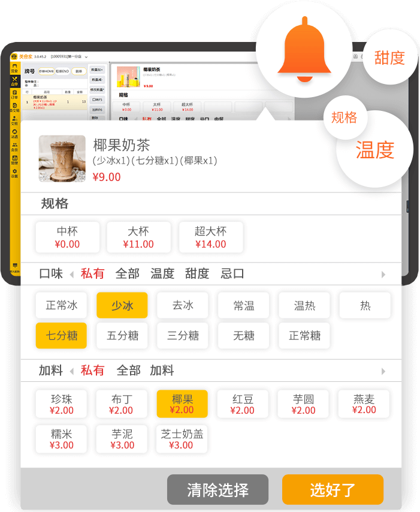Add the 芝士奶盖 ¥3.00 topping

pyautogui.click(x=182, y=439)
